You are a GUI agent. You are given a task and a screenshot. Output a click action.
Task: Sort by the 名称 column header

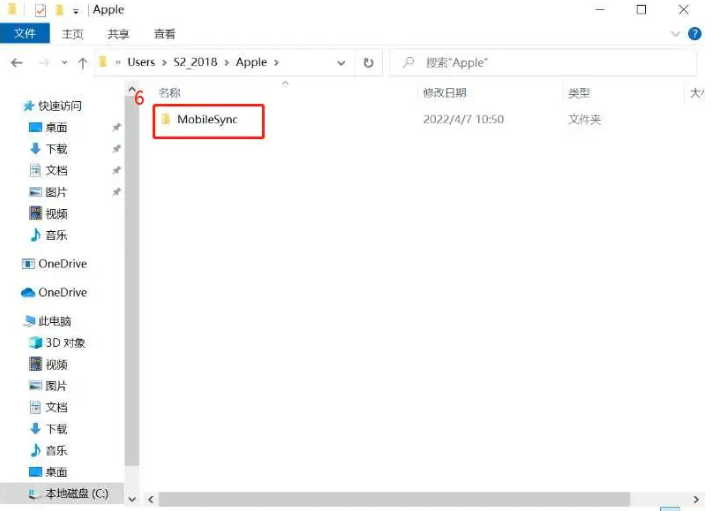pos(170,93)
